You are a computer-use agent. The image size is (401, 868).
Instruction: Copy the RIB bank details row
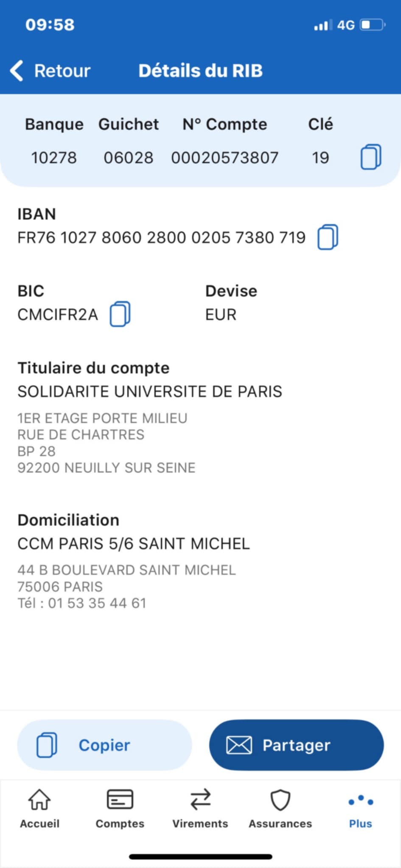pos(370,157)
